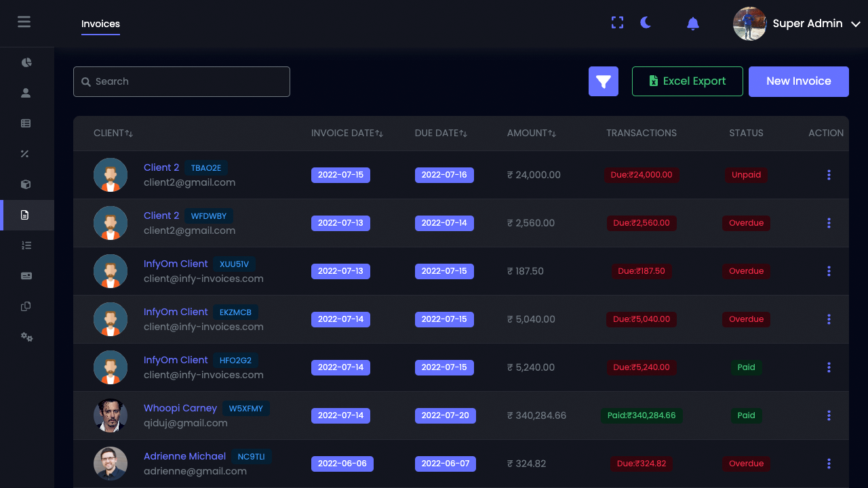Viewport: 868px width, 488px height.
Task: Open Settings via the gears icon in sidebar
Action: pos(26,336)
